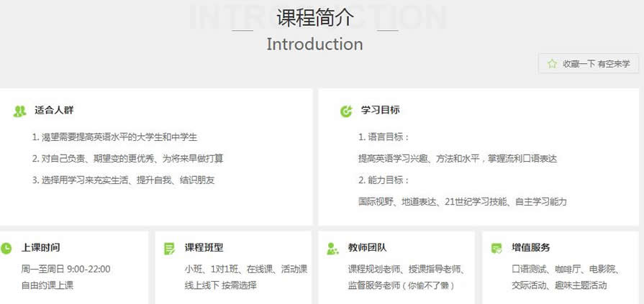Click the 2. 能力目标 list item
Image resolution: width=644 pixels, height=304 pixels.
click(384, 180)
